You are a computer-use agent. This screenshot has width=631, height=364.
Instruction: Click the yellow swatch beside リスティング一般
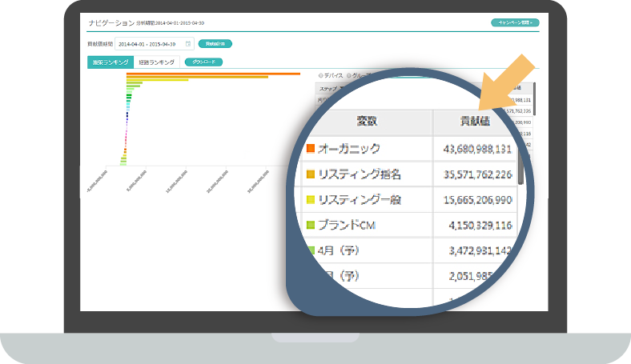[310, 199]
